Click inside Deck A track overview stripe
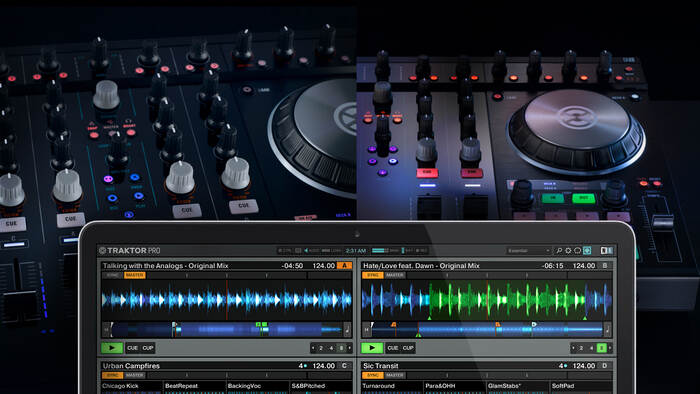700x394 pixels. pyautogui.click(x=227, y=330)
